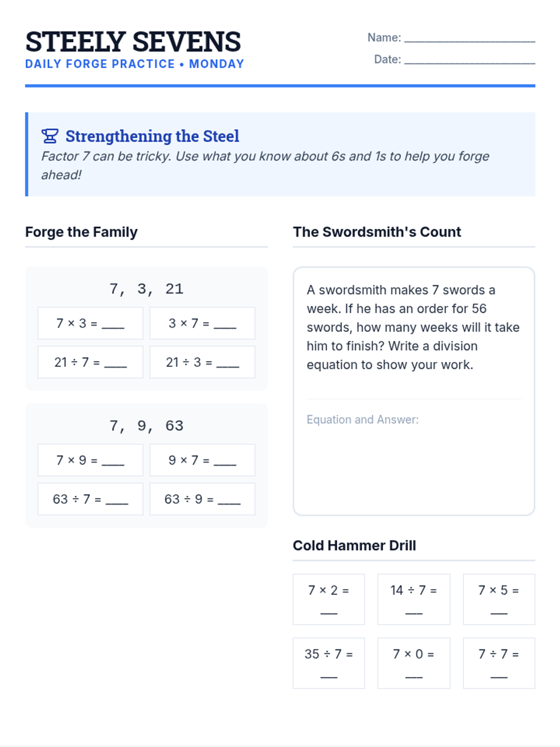Click the 7 × 5 drill box

tap(498, 599)
